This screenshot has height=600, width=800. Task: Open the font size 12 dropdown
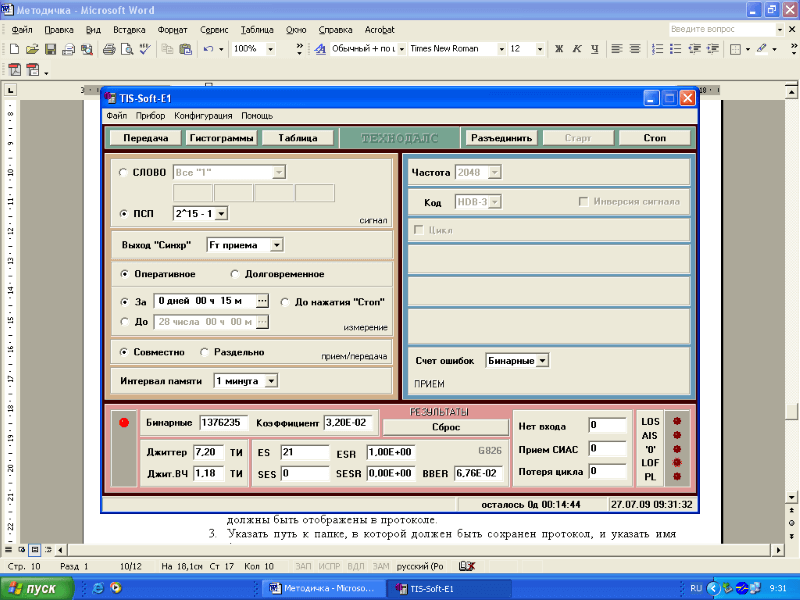pyautogui.click(x=539, y=49)
